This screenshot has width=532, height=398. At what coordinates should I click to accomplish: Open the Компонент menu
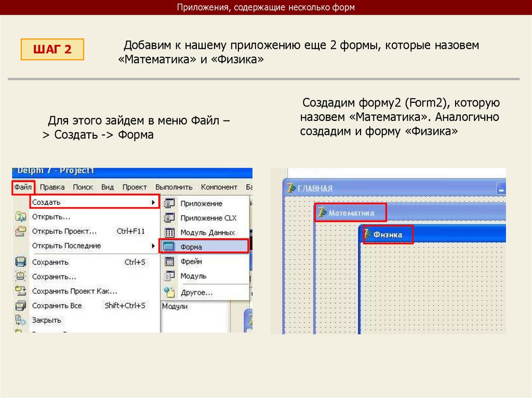pos(219,187)
